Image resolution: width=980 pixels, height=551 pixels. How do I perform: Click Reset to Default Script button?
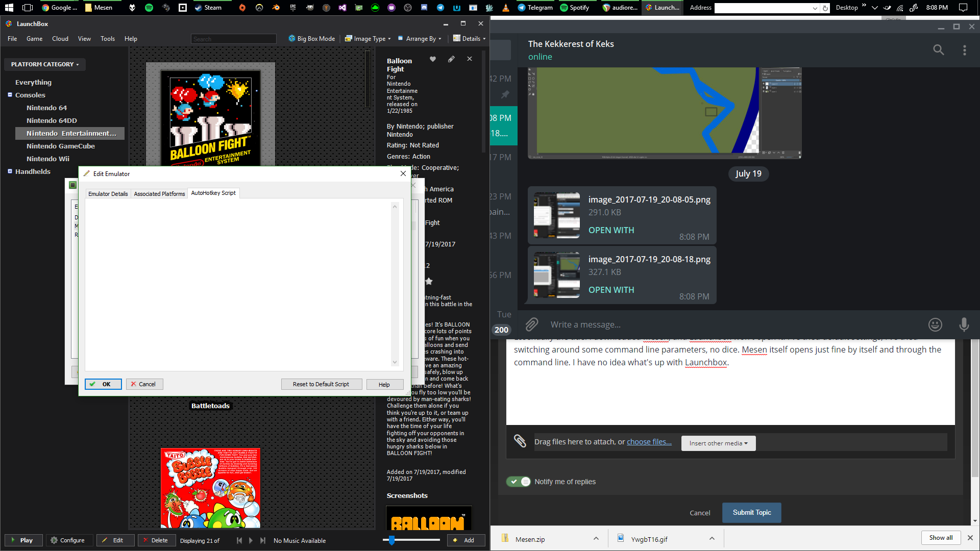pos(321,384)
